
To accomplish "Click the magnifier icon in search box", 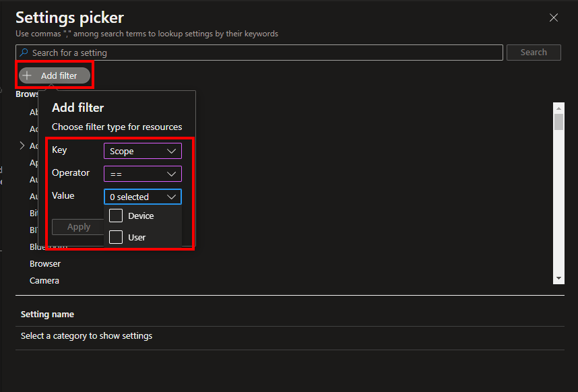I will tap(24, 53).
